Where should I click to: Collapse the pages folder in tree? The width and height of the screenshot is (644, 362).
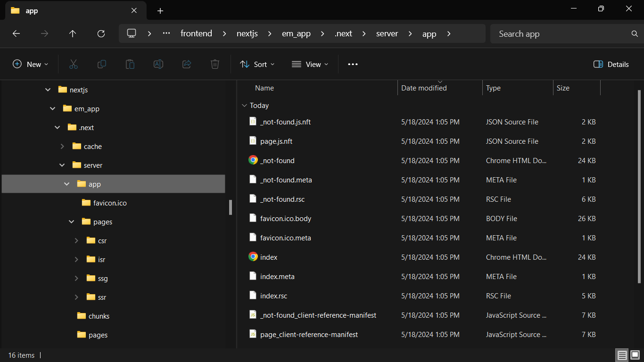point(72,222)
